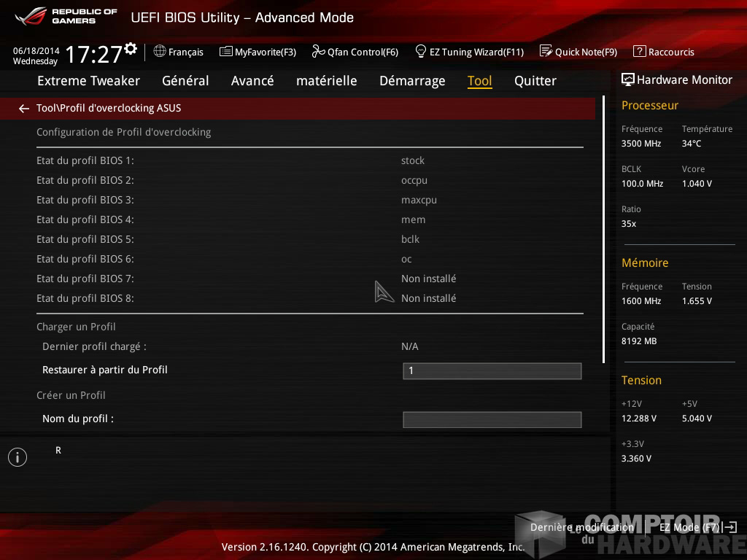Click the Etat du profil BIOS 8 row
747x560 pixels.
[310, 298]
